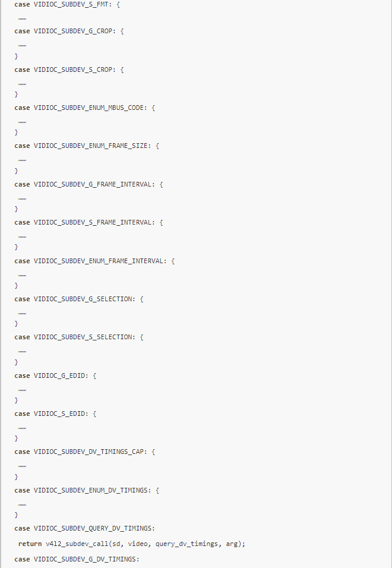Click the VIDIOC_SUBDEV_DV_TIMINGS_CAP identifier
The width and height of the screenshot is (392, 568).
[x=91, y=452]
